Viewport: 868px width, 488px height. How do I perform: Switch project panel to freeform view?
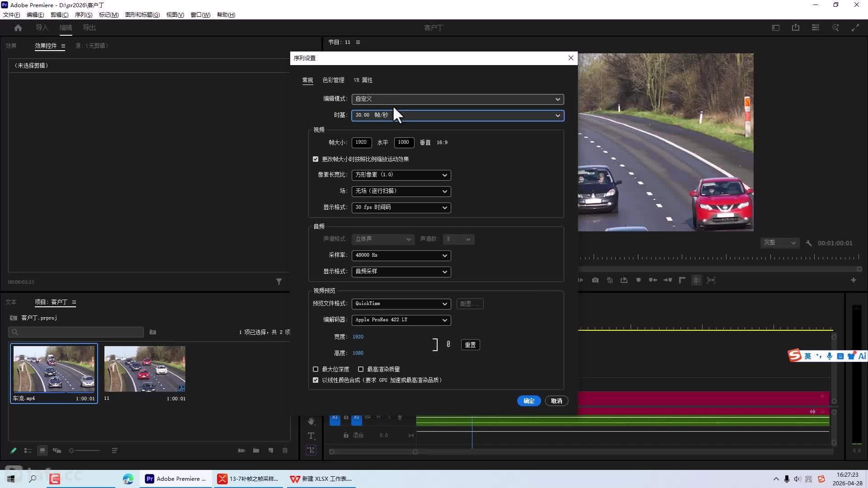point(57,450)
